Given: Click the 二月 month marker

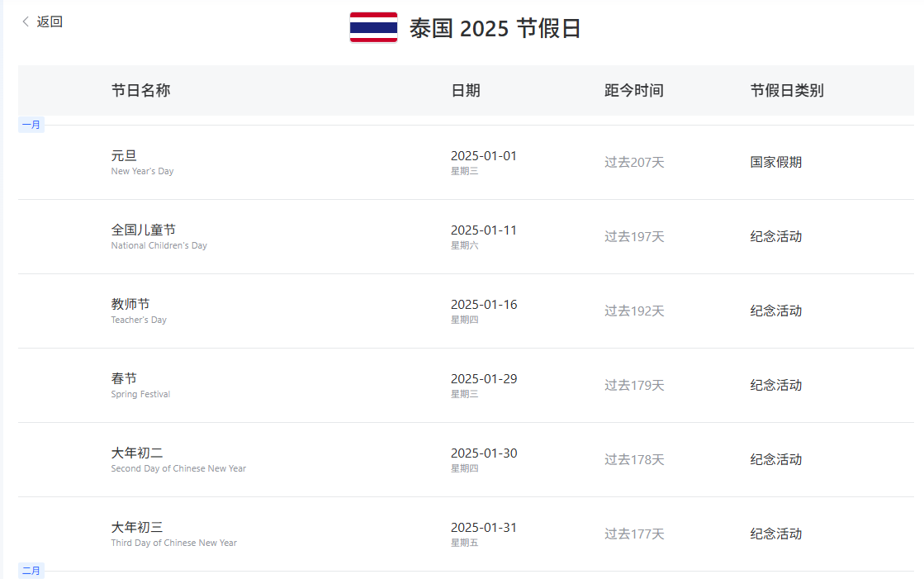Looking at the screenshot, I should 31,571.
